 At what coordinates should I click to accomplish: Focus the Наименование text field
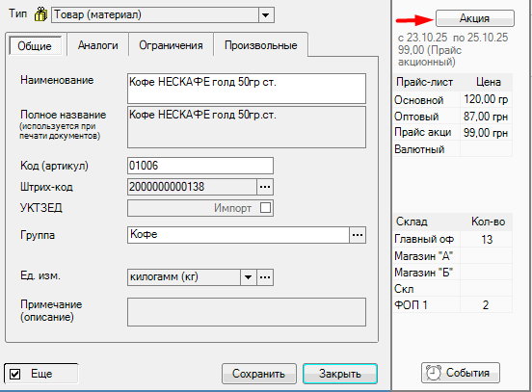[x=247, y=89]
